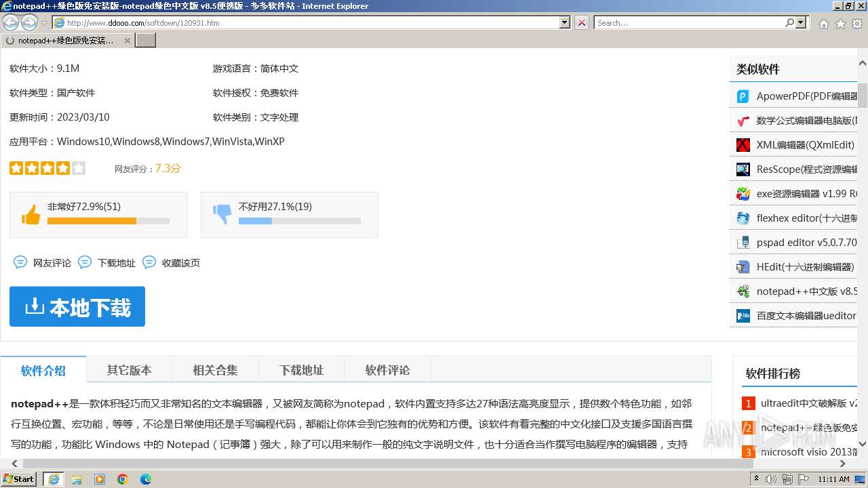Show hidden system tray icons

[x=755, y=479]
